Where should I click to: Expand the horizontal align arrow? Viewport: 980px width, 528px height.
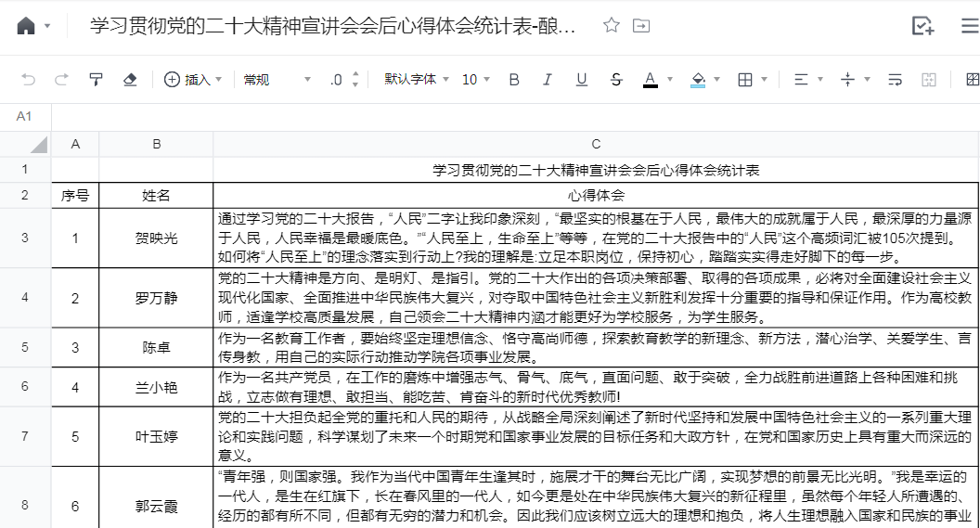click(x=820, y=80)
